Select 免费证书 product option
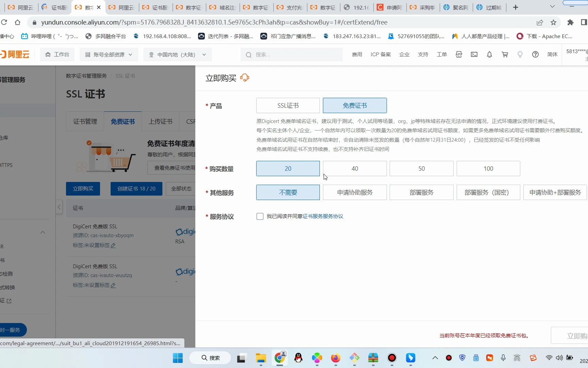The image size is (588, 368). click(355, 106)
